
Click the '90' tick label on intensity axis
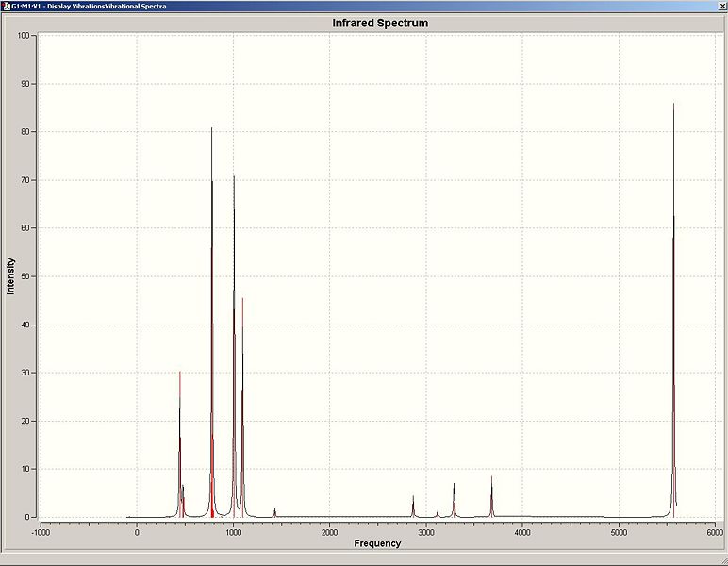(25, 84)
